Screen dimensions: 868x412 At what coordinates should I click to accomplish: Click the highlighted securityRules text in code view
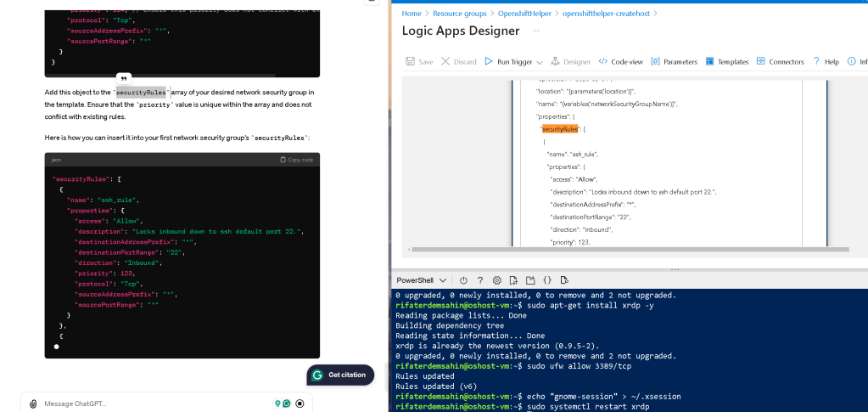[560, 129]
